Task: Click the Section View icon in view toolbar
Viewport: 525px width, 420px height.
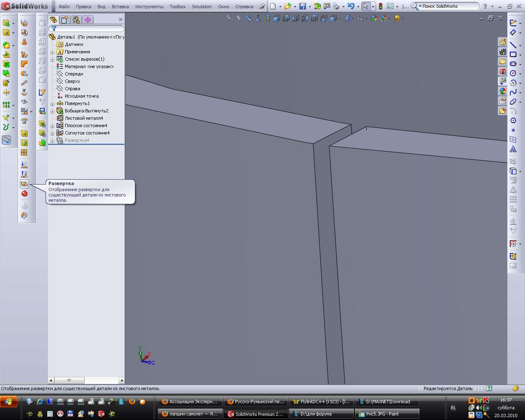Action: click(x=267, y=18)
